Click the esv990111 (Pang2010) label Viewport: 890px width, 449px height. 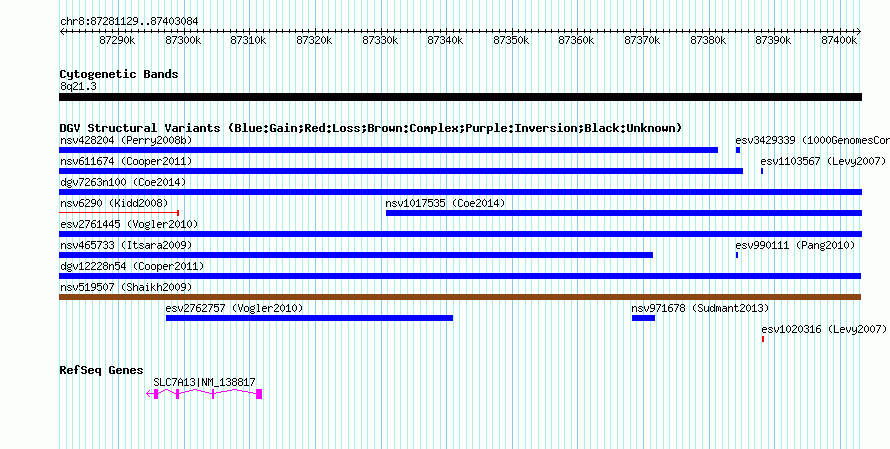coord(795,245)
